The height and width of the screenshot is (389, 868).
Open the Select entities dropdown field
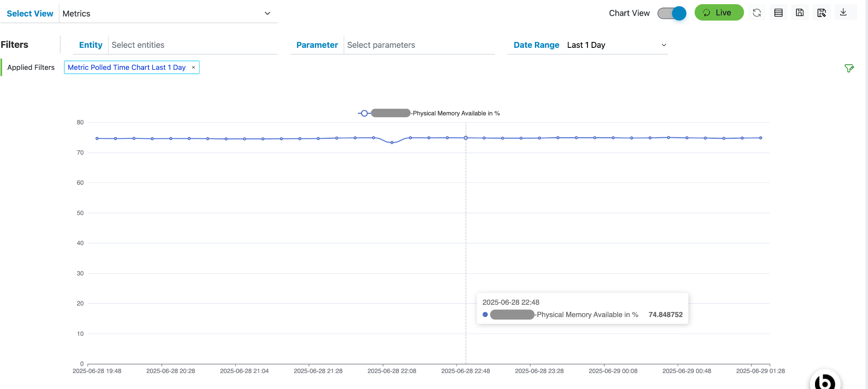(193, 45)
